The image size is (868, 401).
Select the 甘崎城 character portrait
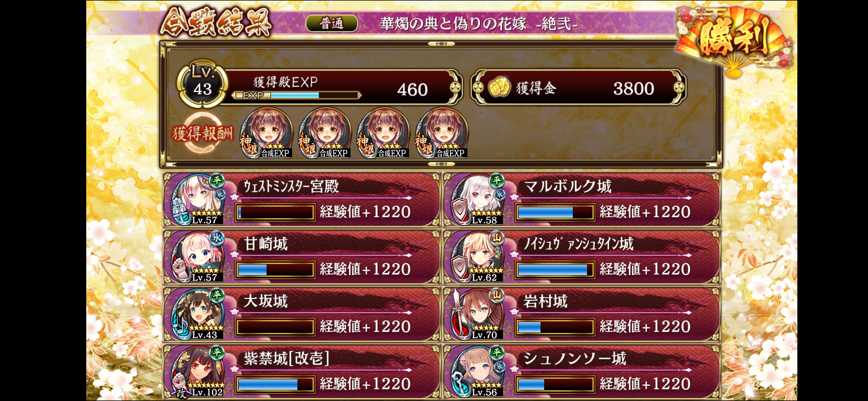tap(198, 257)
